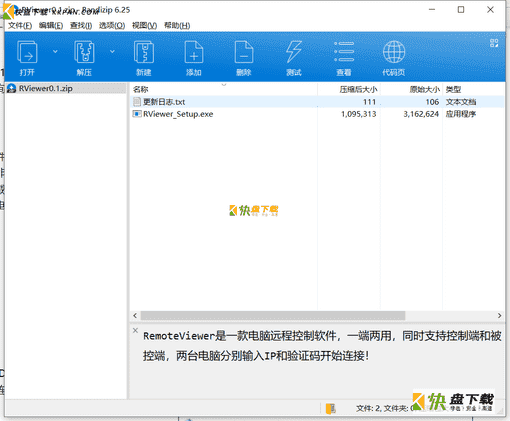
Task: Select the 更新日志.txt file row
Action: [x=317, y=102]
